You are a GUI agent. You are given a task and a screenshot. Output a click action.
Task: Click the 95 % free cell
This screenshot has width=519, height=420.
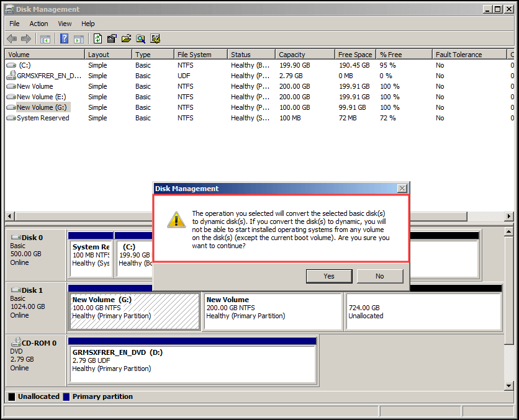click(x=387, y=65)
